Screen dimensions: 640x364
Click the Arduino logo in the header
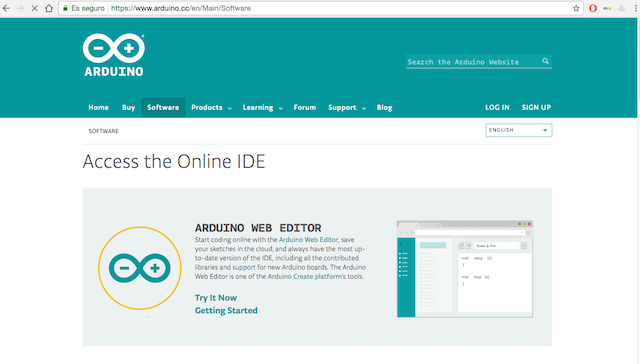(x=114, y=55)
